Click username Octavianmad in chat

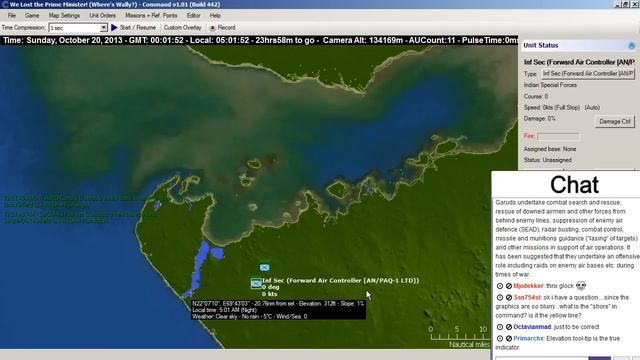coord(532,327)
